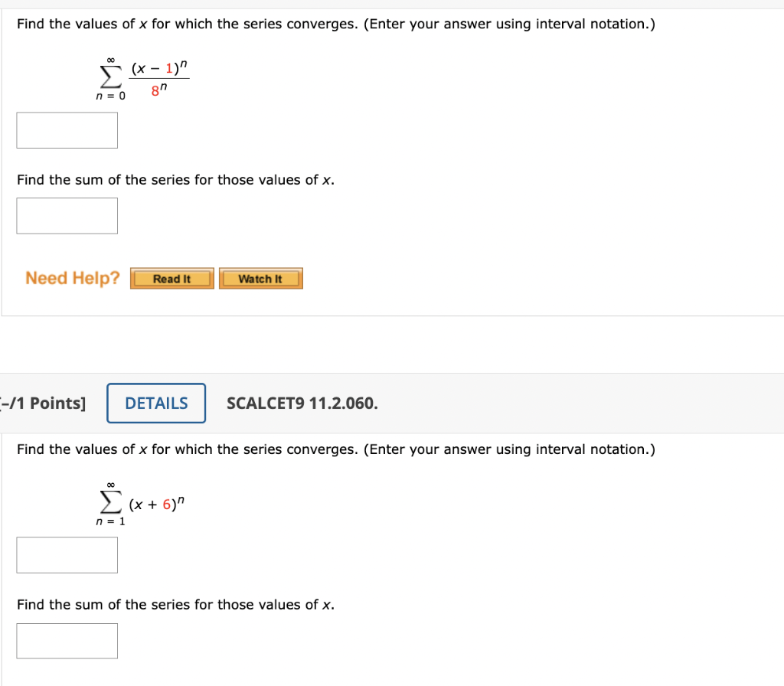
Task: Click the Watch It video button
Action: pyautogui.click(x=260, y=278)
